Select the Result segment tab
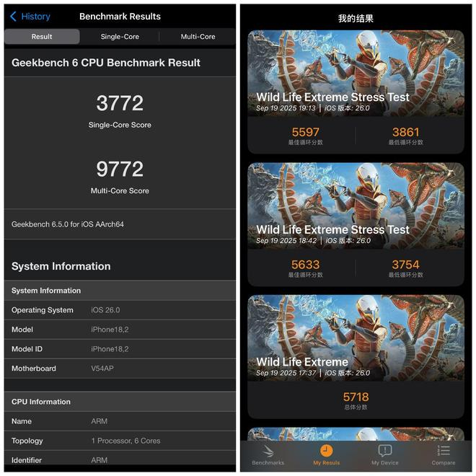The image size is (476, 476). [43, 37]
